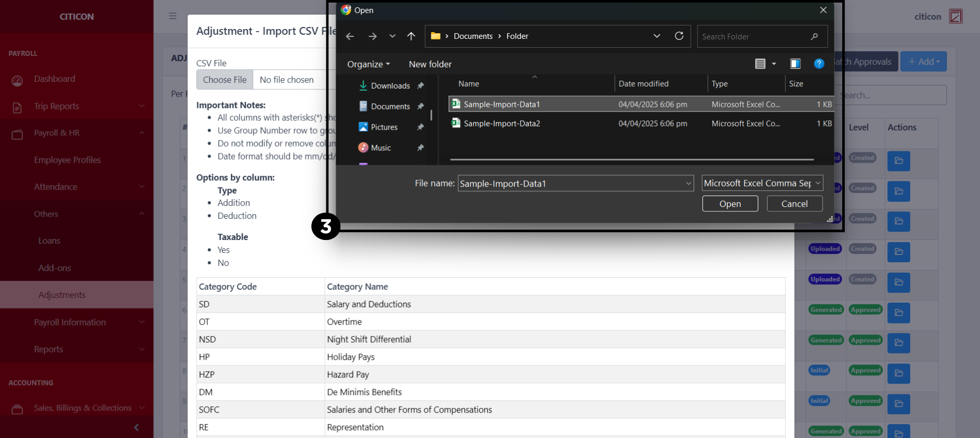Toggle the preview pane icon
The width and height of the screenshot is (980, 438).
pos(795,64)
